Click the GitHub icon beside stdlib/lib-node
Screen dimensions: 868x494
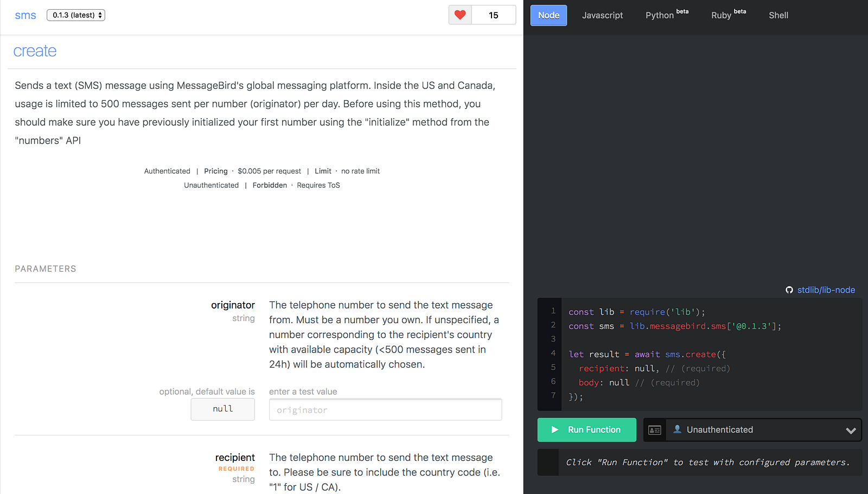(x=789, y=290)
